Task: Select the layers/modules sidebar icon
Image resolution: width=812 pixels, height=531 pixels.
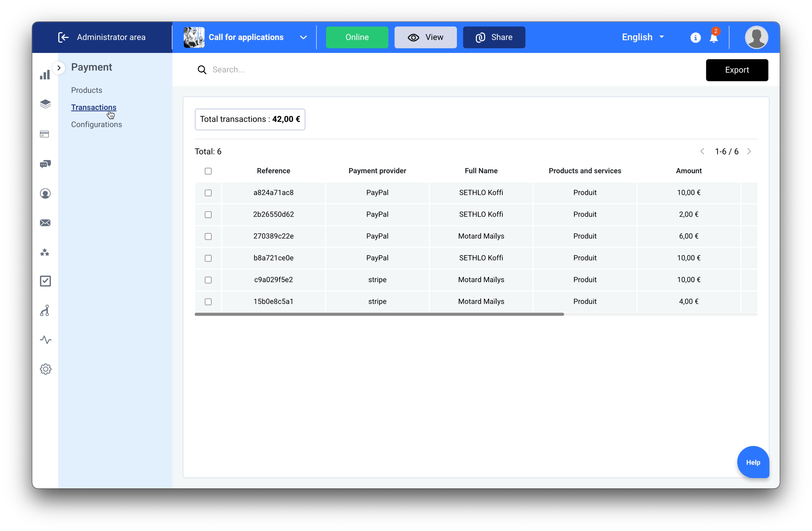Action: (45, 104)
